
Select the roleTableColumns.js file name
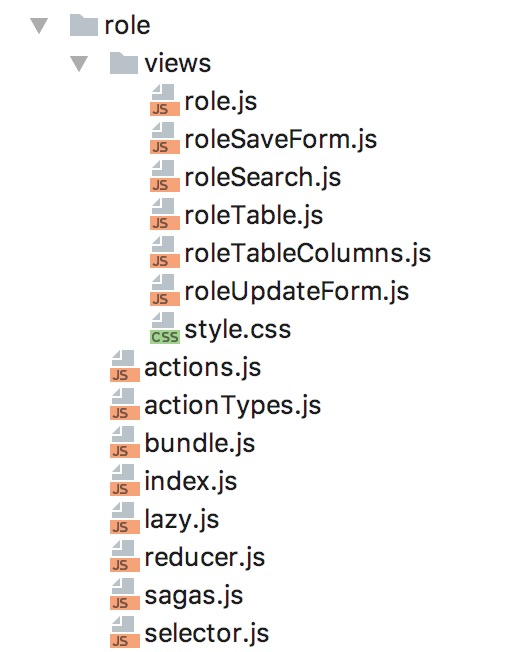click(x=308, y=254)
